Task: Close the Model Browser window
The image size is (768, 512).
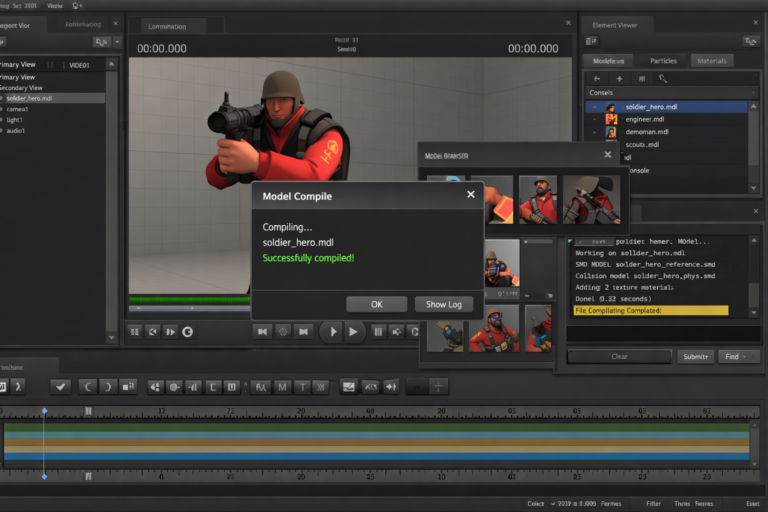Action: tap(608, 154)
